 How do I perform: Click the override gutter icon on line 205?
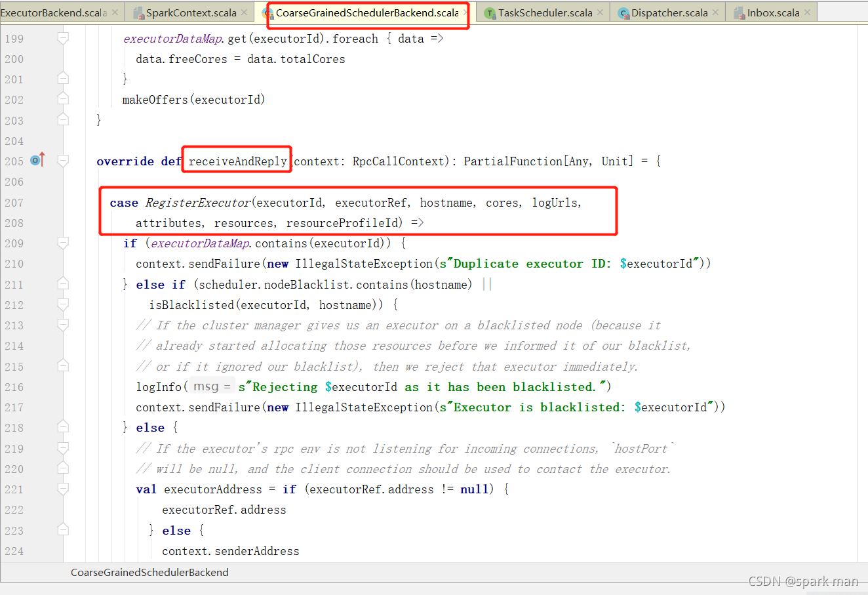[x=38, y=159]
